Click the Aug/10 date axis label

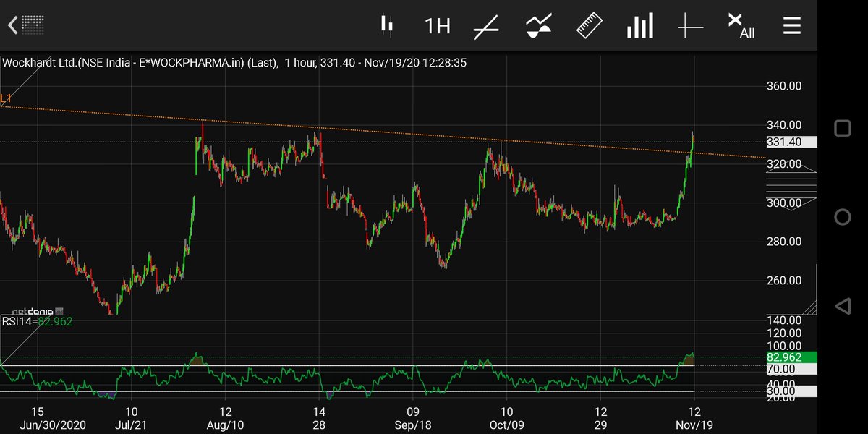(225, 425)
